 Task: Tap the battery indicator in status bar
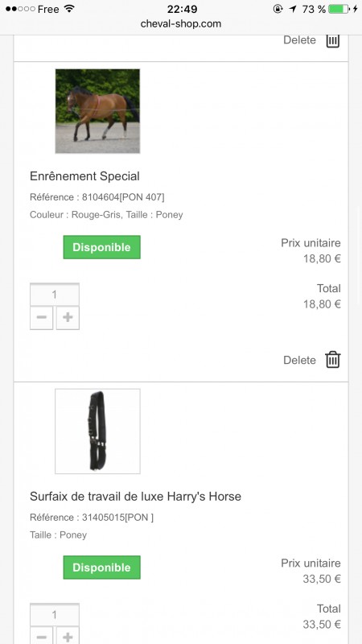pyautogui.click(x=339, y=9)
